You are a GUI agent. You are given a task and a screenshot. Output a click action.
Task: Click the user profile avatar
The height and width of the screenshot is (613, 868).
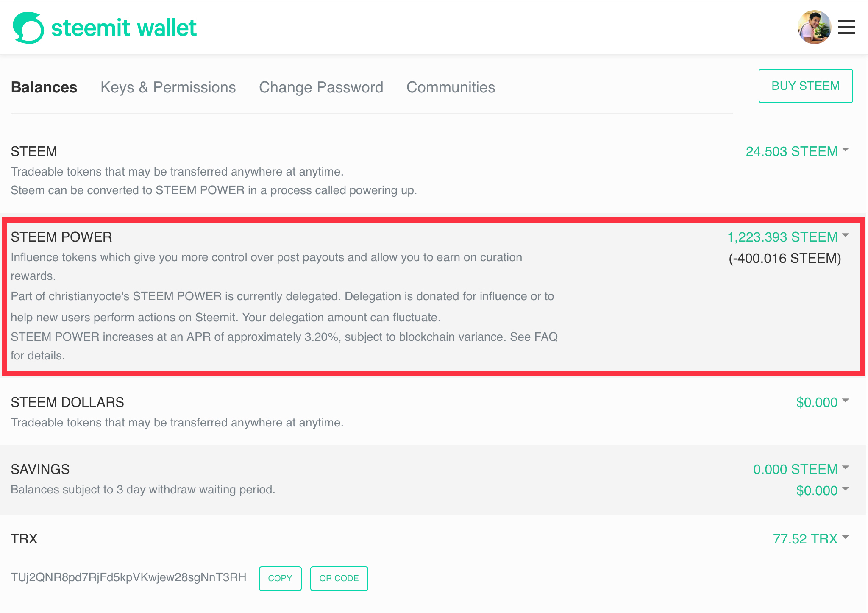tap(814, 27)
